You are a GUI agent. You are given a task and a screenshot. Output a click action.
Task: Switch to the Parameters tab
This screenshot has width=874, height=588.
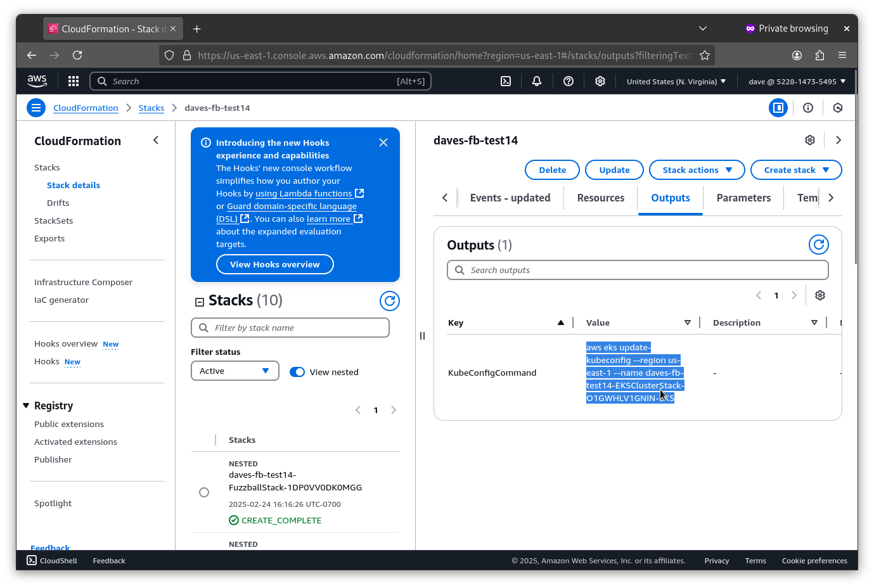tap(743, 198)
